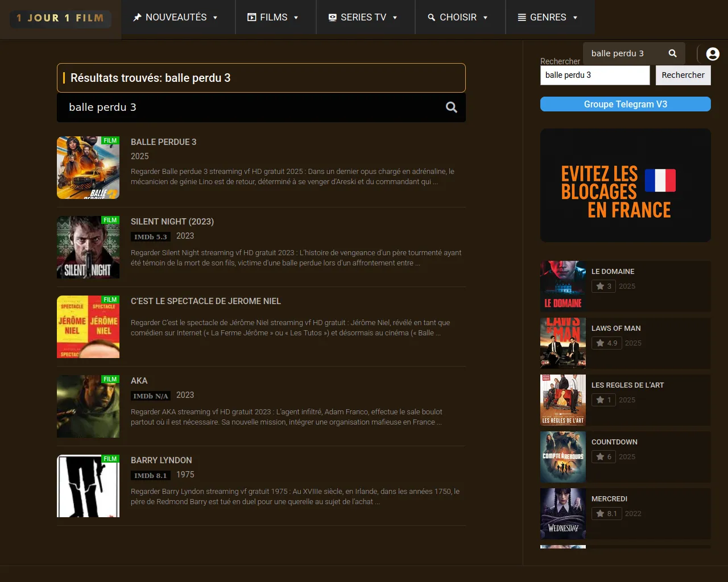Open the MERCREDI sidebar title
728x582 pixels.
pos(610,499)
